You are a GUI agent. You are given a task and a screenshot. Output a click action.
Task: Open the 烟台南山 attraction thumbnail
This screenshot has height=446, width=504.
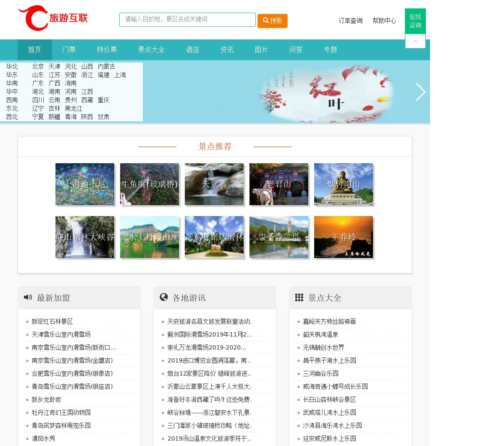pyautogui.click(x=344, y=184)
